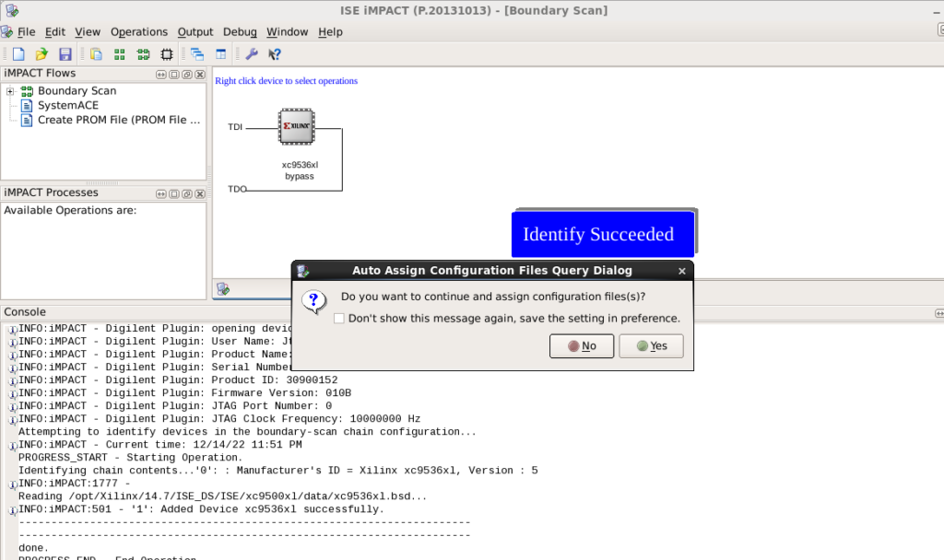Click the New Project toolbar icon
Image resolution: width=944 pixels, height=560 pixels.
18,54
